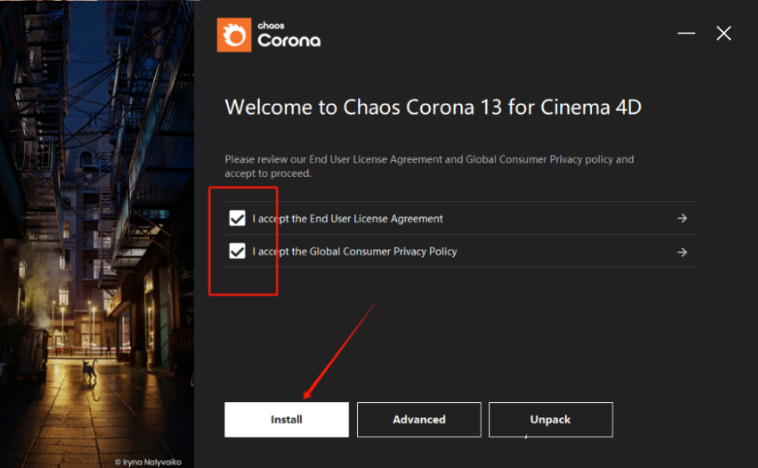Click the orange Chaos Corona logo icon
This screenshot has width=758, height=468.
(x=234, y=36)
